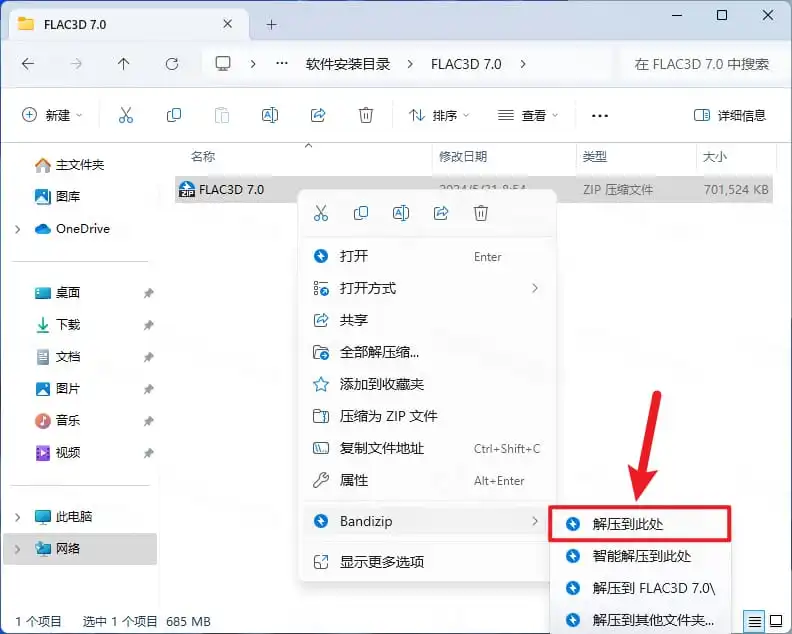Image resolution: width=792 pixels, height=634 pixels.
Task: Select the FLAC3D 7.0 zip file row
Action: pos(474,189)
